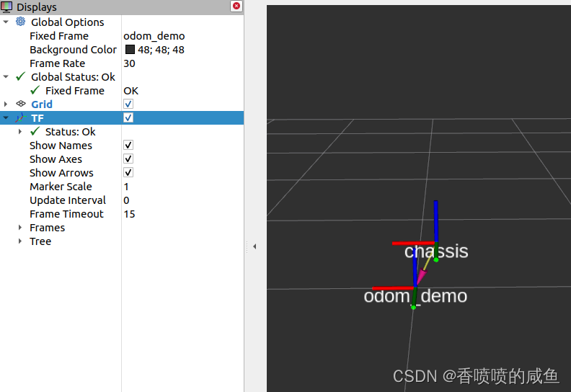The image size is (571, 392).
Task: Select the Background Color property label
Action: pos(74,50)
